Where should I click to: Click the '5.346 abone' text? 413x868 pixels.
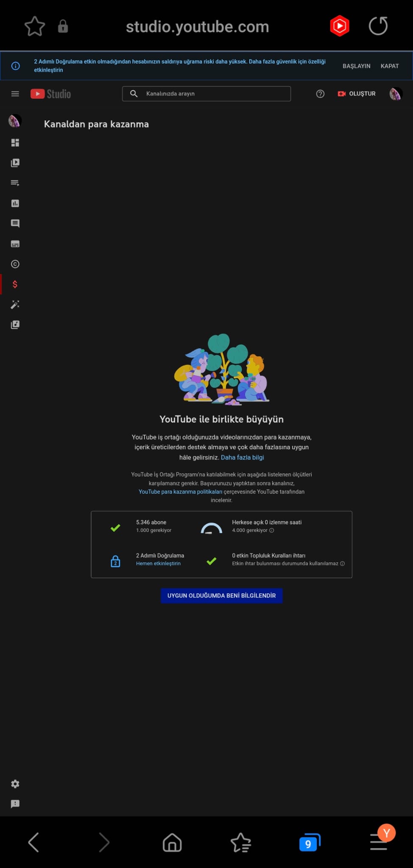coord(151,522)
